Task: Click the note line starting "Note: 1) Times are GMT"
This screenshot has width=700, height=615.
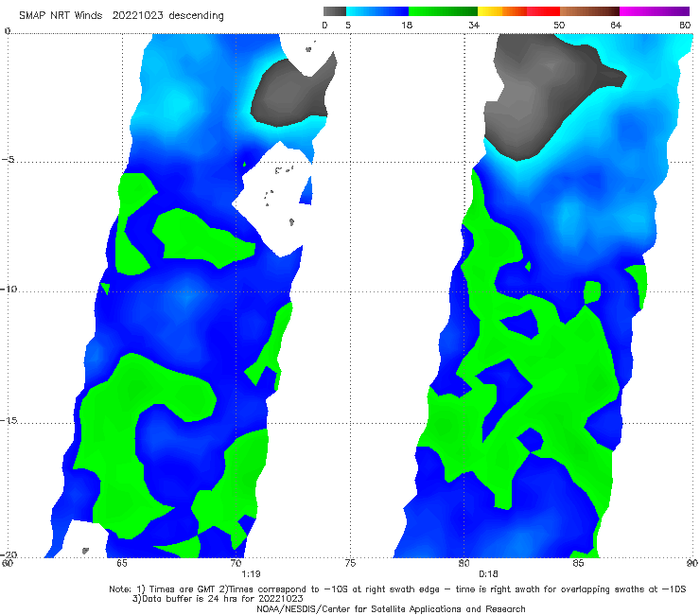Action: point(397,589)
